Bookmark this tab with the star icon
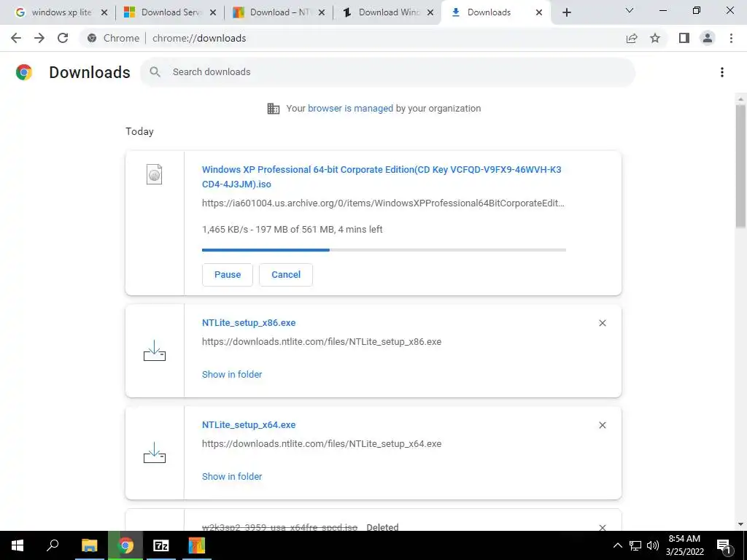The height and width of the screenshot is (560, 747). (655, 38)
